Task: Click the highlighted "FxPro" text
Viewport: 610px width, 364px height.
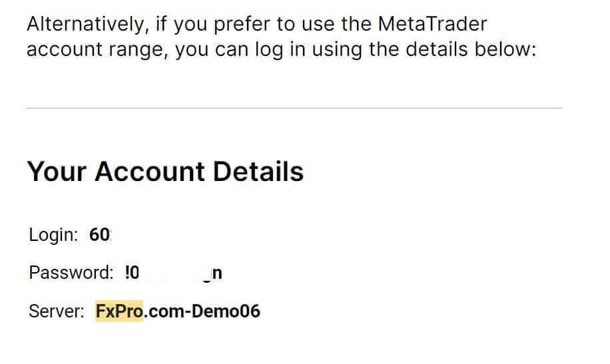Action: coord(120,311)
